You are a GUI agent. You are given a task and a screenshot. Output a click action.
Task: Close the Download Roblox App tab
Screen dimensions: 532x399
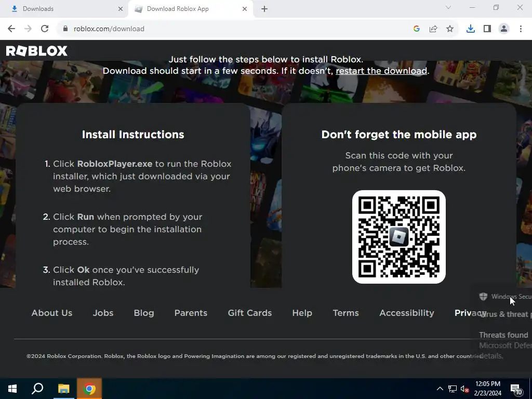245,9
